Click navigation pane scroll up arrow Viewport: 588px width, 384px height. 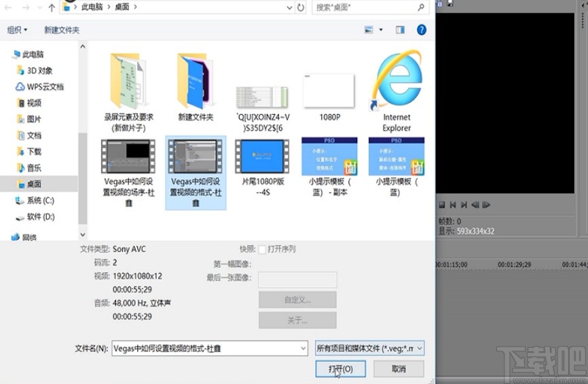[x=83, y=46]
